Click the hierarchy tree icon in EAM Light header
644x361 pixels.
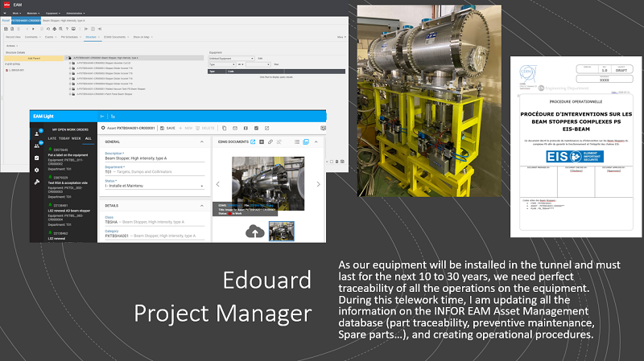click(113, 117)
